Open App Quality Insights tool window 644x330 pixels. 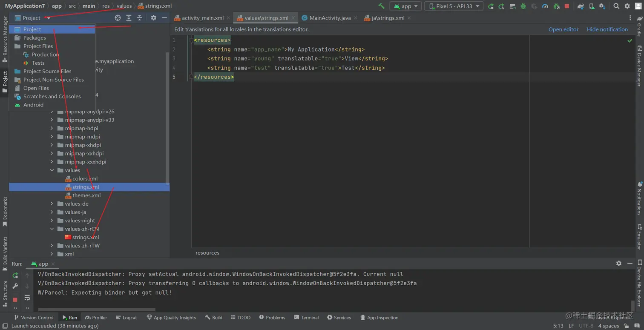tap(171, 318)
